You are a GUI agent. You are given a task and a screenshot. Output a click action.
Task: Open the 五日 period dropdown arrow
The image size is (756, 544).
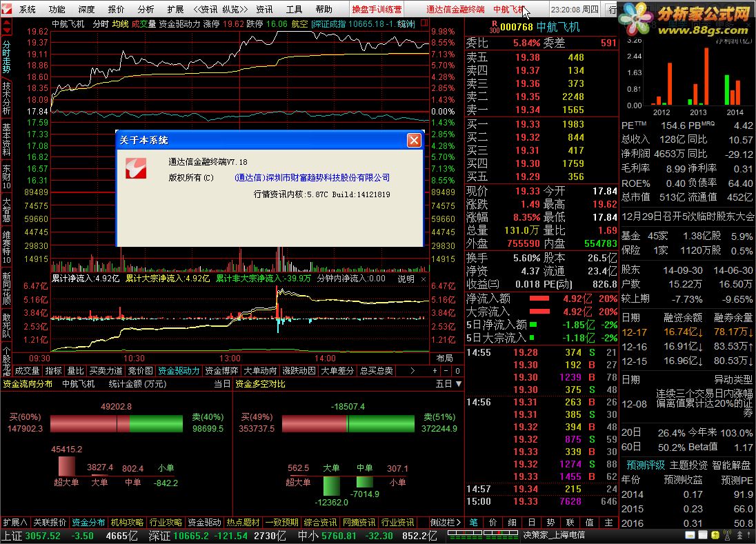pos(459,384)
